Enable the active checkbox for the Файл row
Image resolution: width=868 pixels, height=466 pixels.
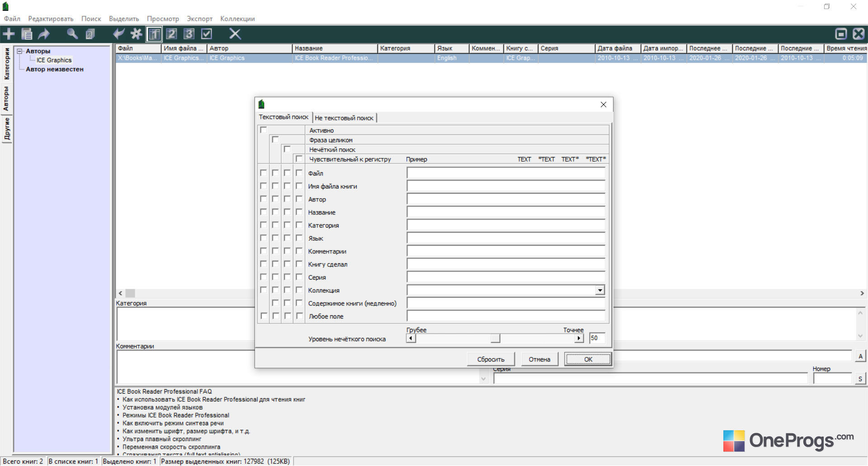click(264, 173)
